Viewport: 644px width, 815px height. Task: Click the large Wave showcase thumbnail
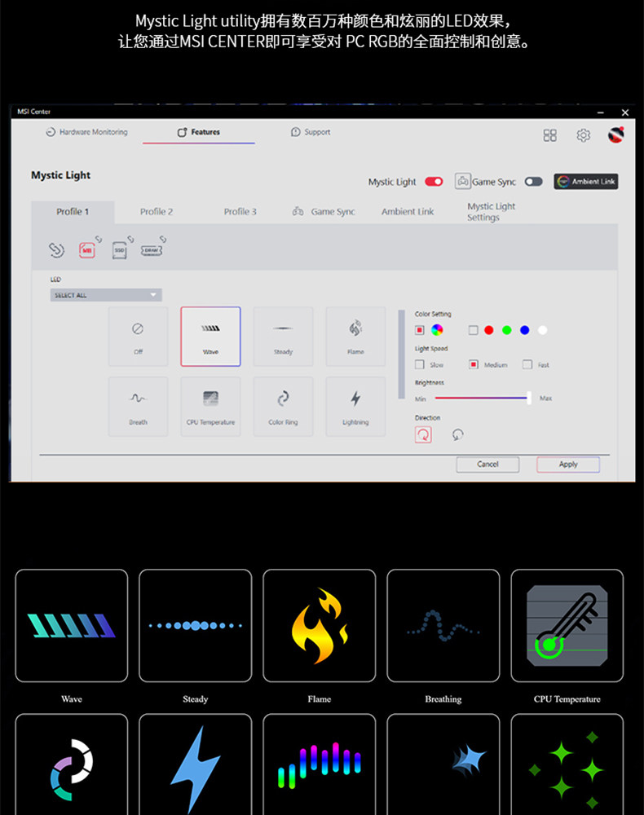(72, 625)
